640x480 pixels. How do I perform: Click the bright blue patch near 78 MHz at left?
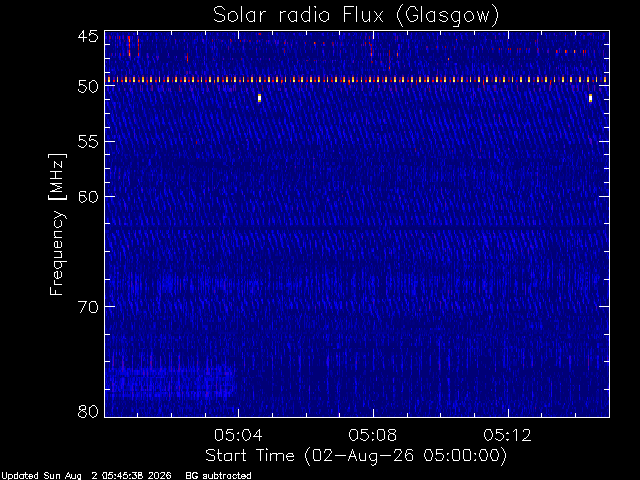pyautogui.click(x=171, y=382)
